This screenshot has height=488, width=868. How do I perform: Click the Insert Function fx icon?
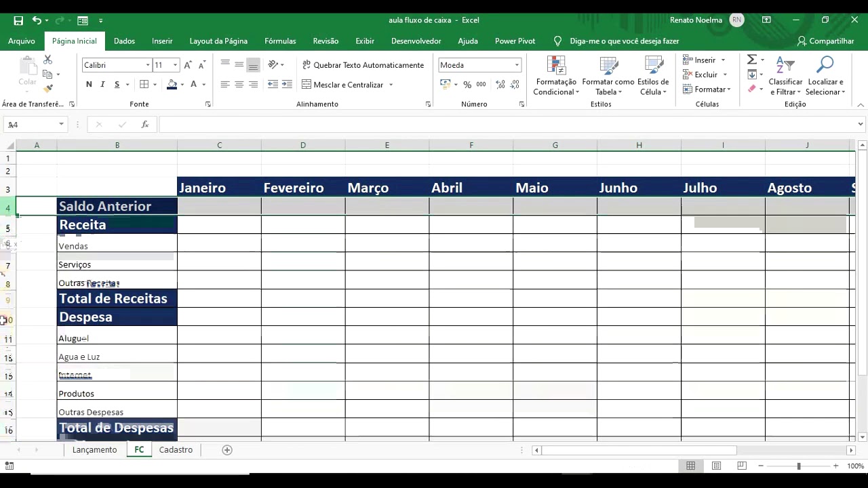pos(144,125)
